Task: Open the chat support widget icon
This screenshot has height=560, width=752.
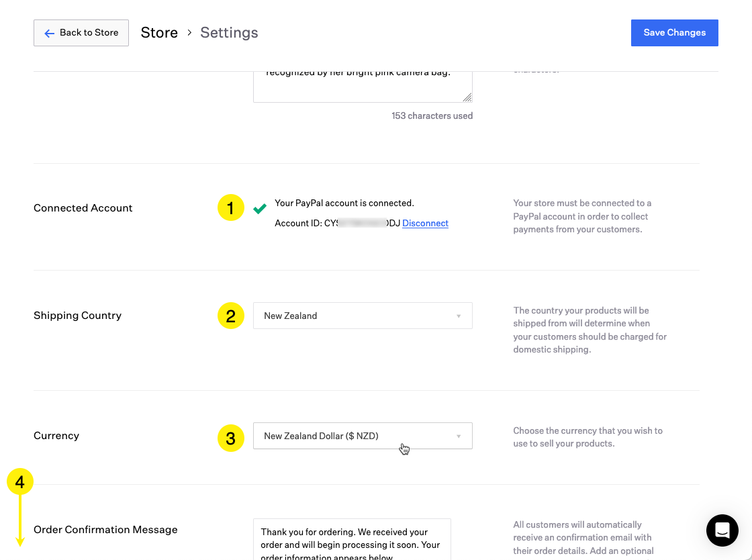Action: 722,530
